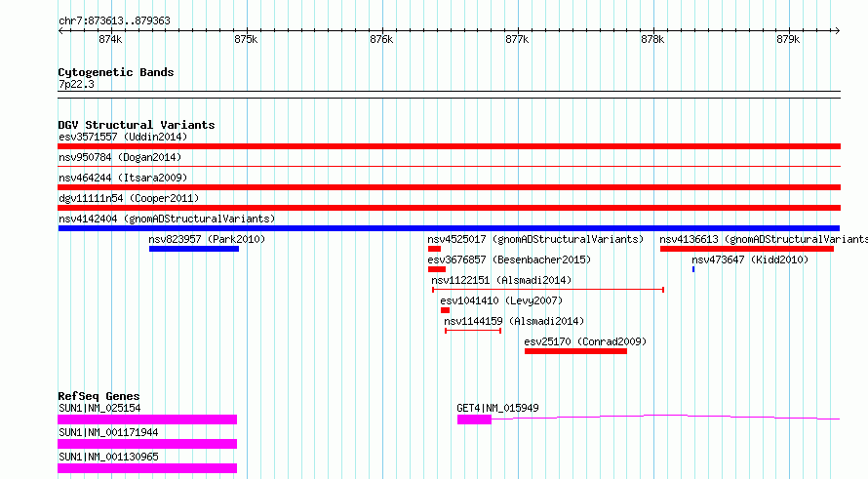Click the left arrow of the ruler
868x479 pixels.
(60, 31)
